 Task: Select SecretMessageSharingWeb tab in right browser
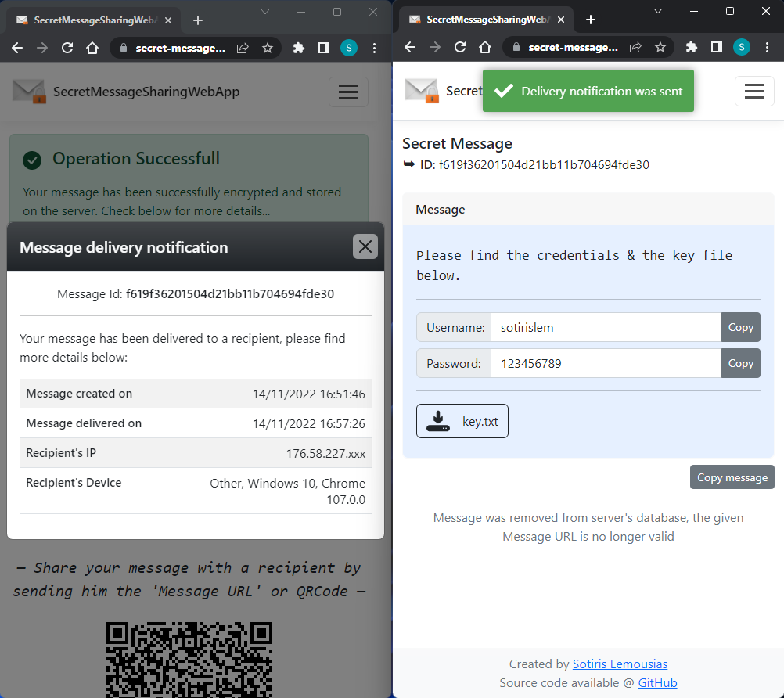coord(485,20)
